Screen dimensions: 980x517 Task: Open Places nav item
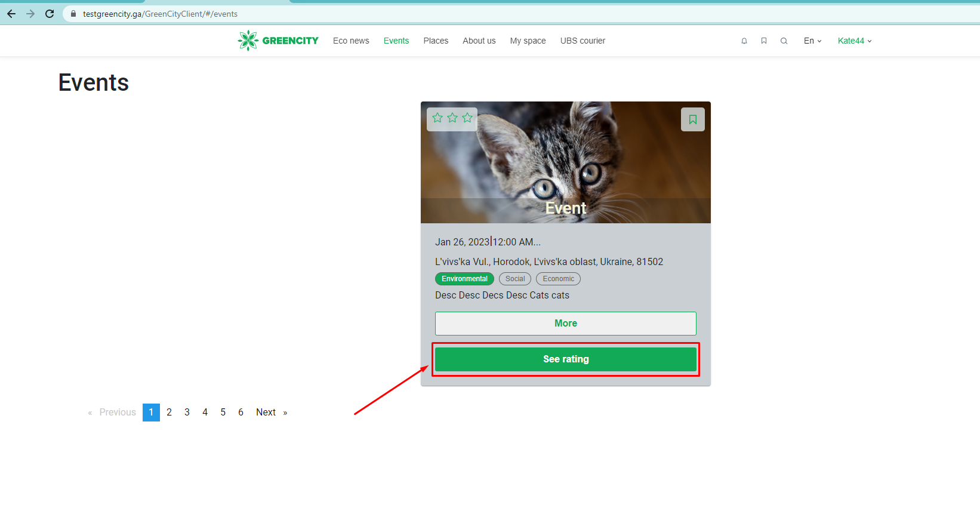click(x=436, y=41)
